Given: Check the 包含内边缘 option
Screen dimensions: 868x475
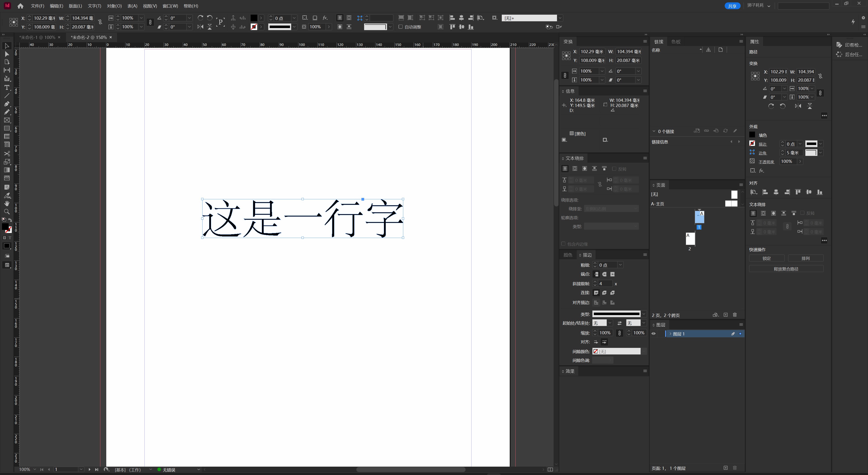Looking at the screenshot, I should click(563, 244).
